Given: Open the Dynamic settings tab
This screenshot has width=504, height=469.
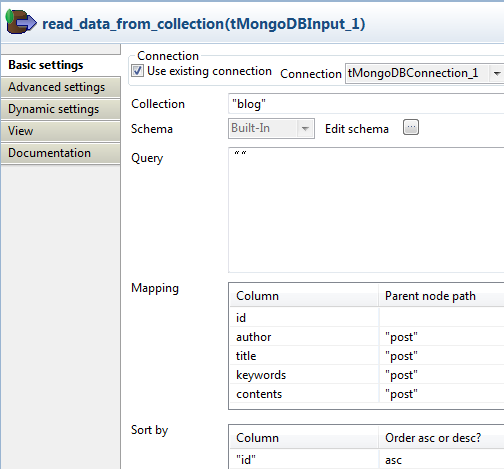Looking at the screenshot, I should (x=60, y=109).
